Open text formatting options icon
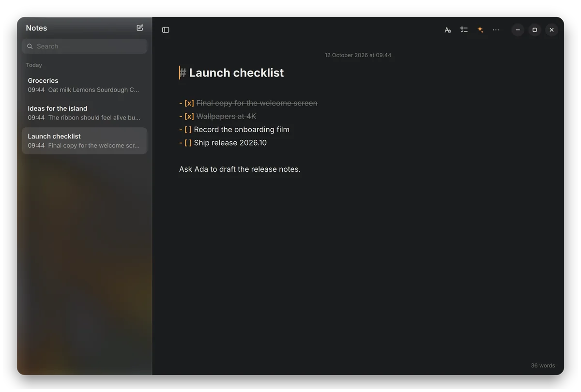This screenshot has width=581, height=392. (x=448, y=30)
